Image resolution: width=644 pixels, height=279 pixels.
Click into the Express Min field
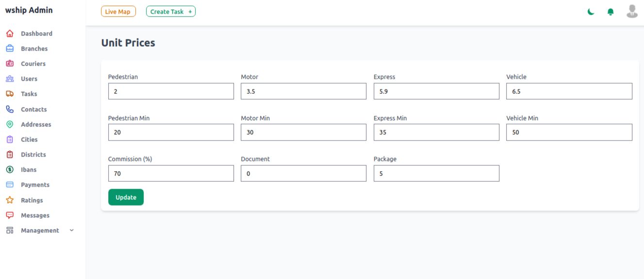(x=436, y=132)
